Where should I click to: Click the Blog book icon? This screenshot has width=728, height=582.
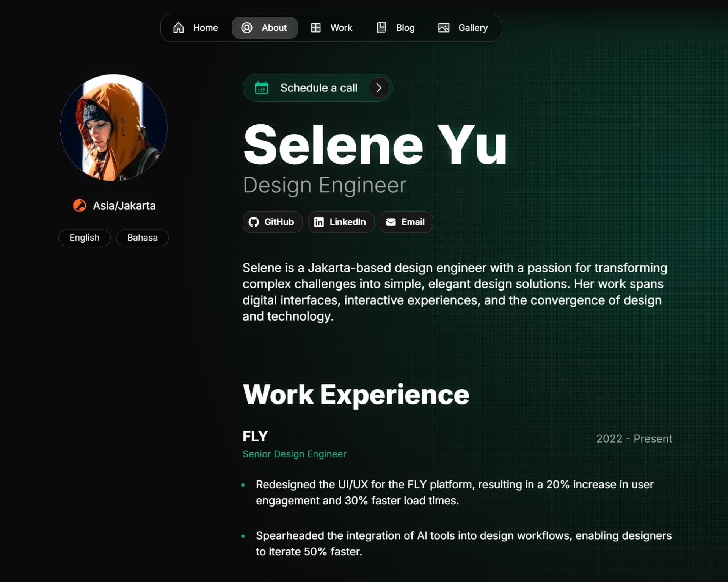pos(381,28)
